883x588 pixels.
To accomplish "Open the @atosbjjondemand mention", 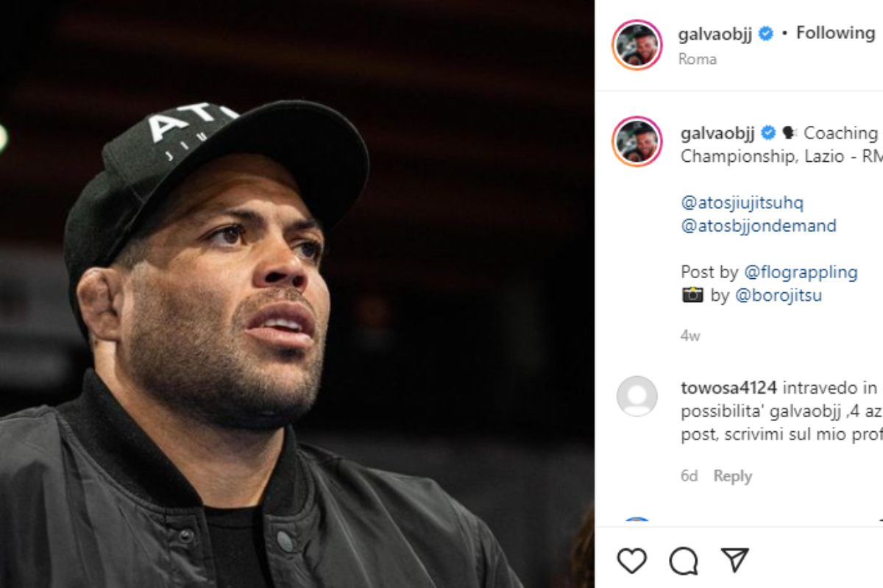I will tap(759, 226).
